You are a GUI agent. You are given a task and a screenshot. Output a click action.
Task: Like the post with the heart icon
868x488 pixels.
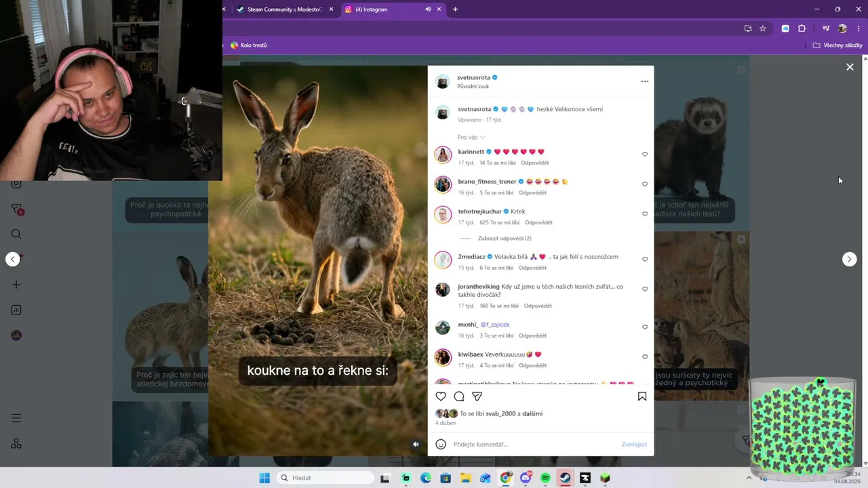pyautogui.click(x=441, y=396)
